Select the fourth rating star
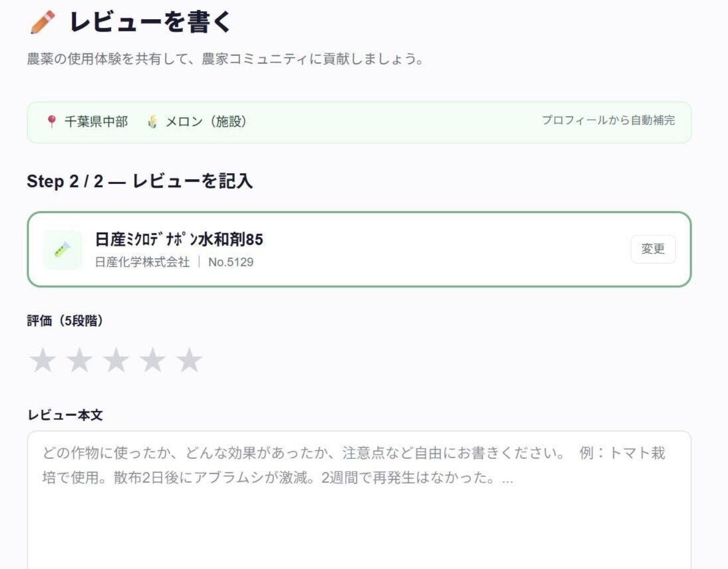728x569 pixels. (x=151, y=359)
